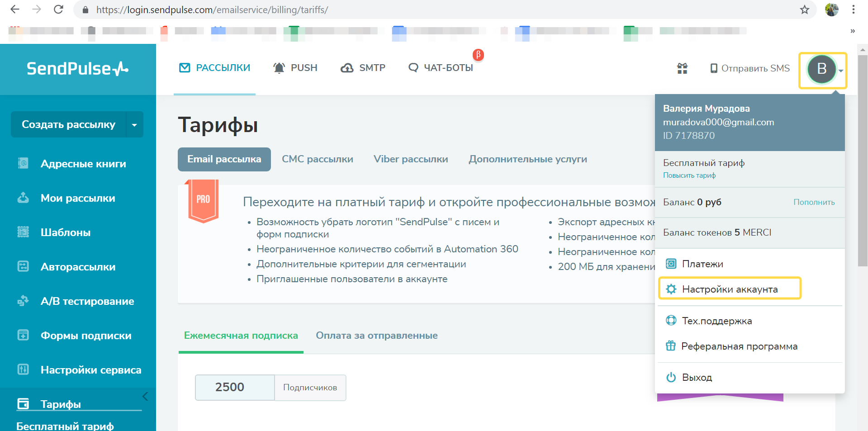The width and height of the screenshot is (868, 431).
Task: Click the cloud icon next to SMTP
Action: pos(347,68)
